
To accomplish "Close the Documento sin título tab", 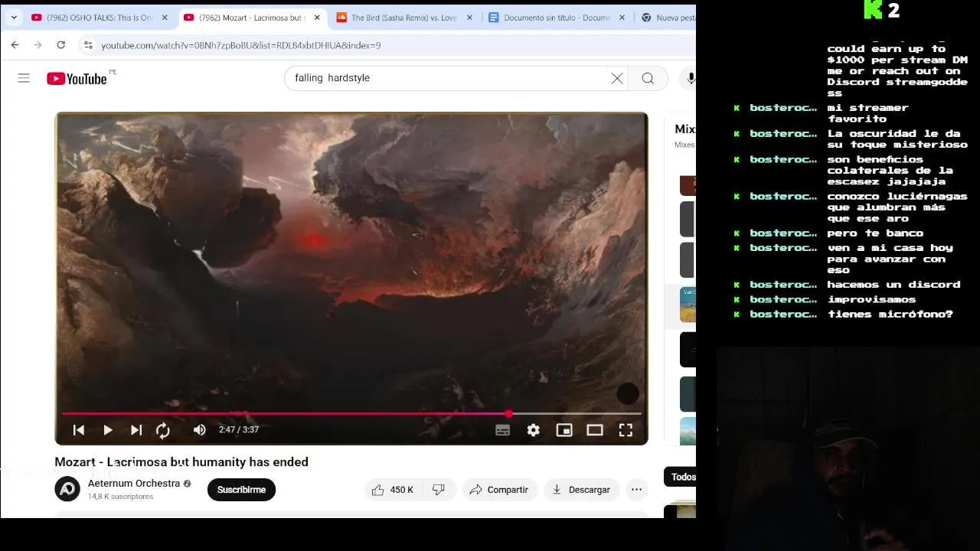I will [x=622, y=18].
